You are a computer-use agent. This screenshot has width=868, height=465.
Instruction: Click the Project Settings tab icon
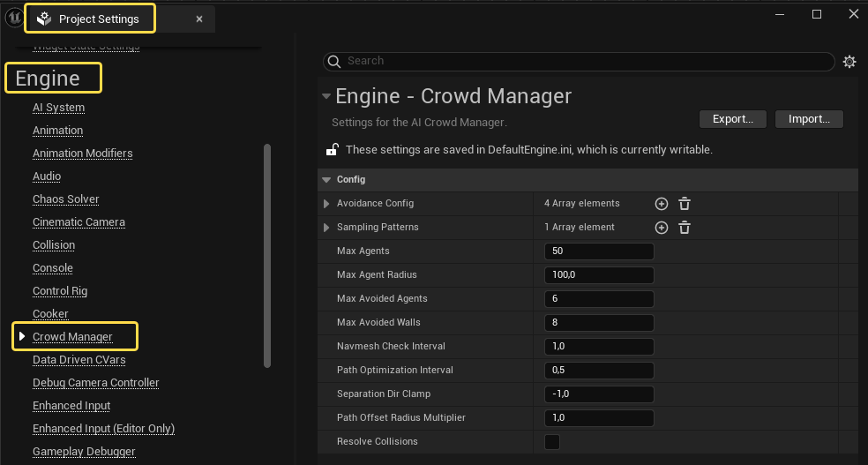pyautogui.click(x=44, y=19)
